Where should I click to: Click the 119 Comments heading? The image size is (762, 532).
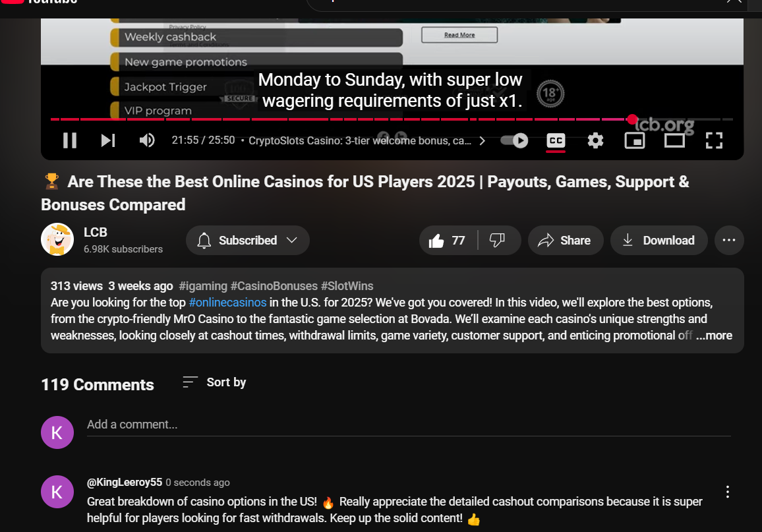pos(97,385)
